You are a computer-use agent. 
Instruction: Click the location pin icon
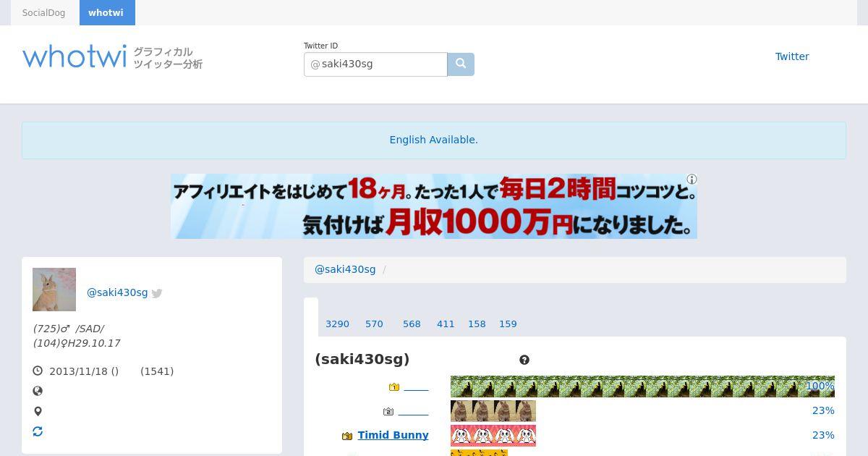(x=38, y=411)
